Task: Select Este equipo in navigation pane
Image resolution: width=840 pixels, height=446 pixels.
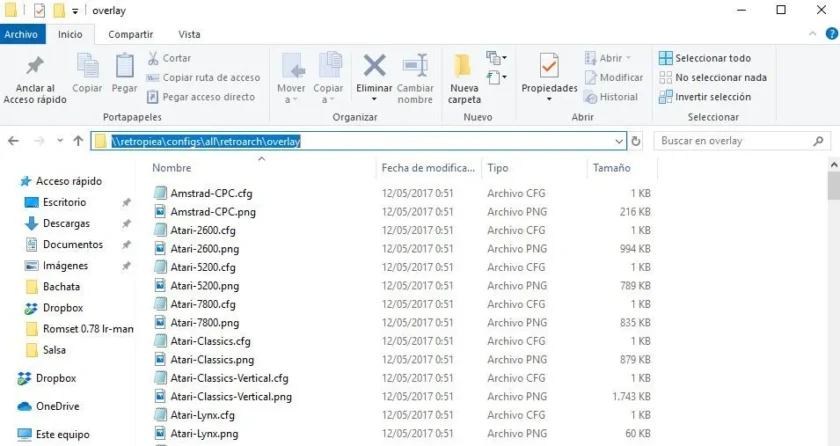Action: [x=54, y=434]
